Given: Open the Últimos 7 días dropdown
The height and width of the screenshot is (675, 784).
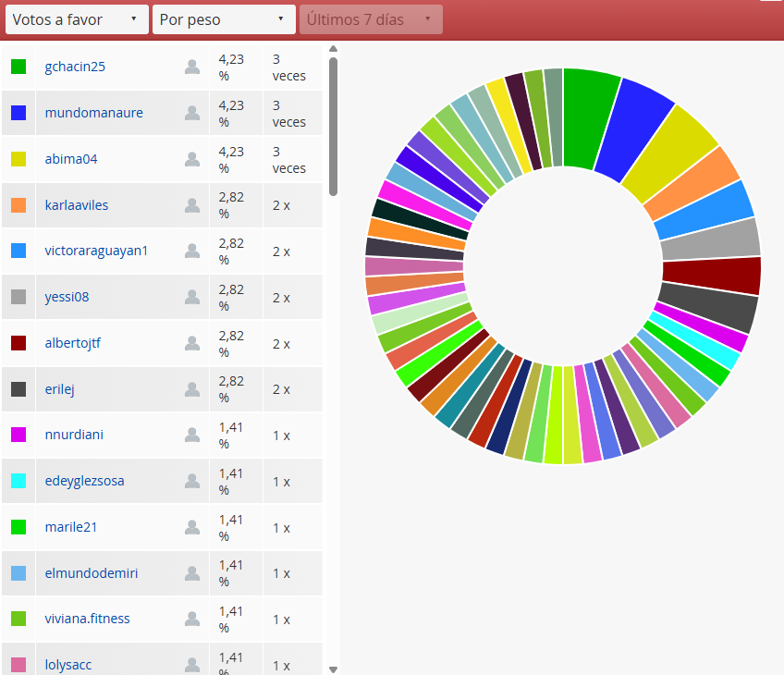Looking at the screenshot, I should (x=371, y=19).
